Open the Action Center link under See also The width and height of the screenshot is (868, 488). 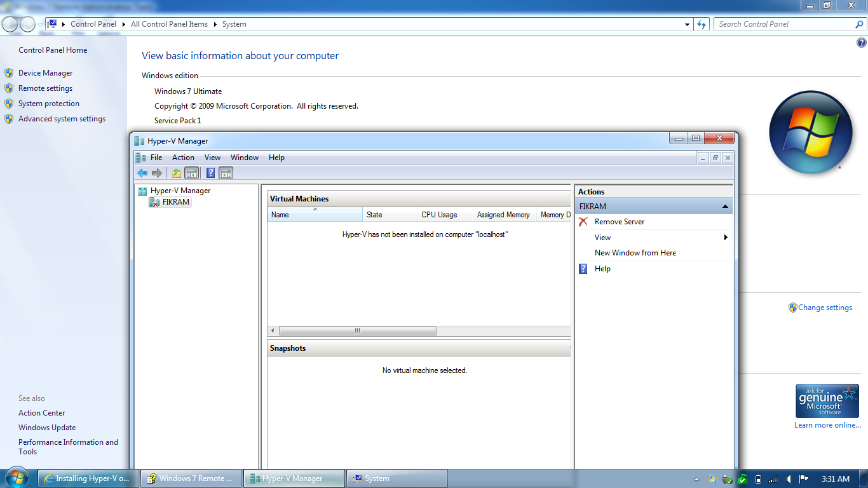42,413
